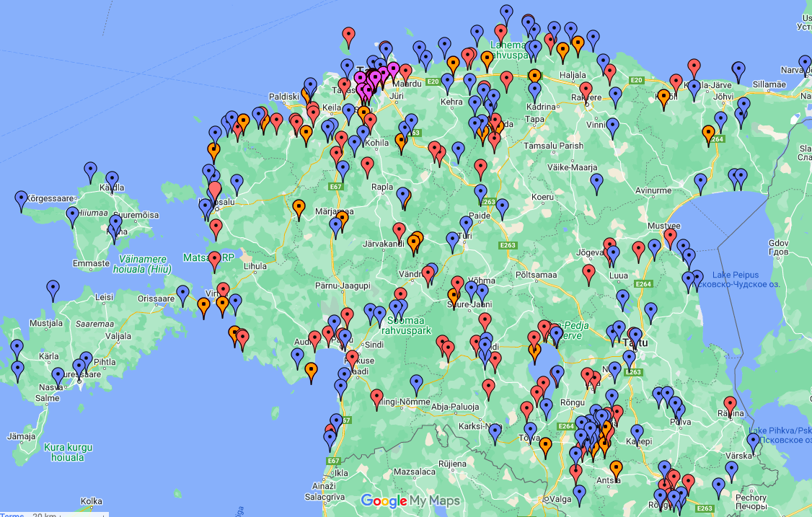Select the red pin in the sea north of Tallinn
The width and height of the screenshot is (812, 517).
(348, 36)
